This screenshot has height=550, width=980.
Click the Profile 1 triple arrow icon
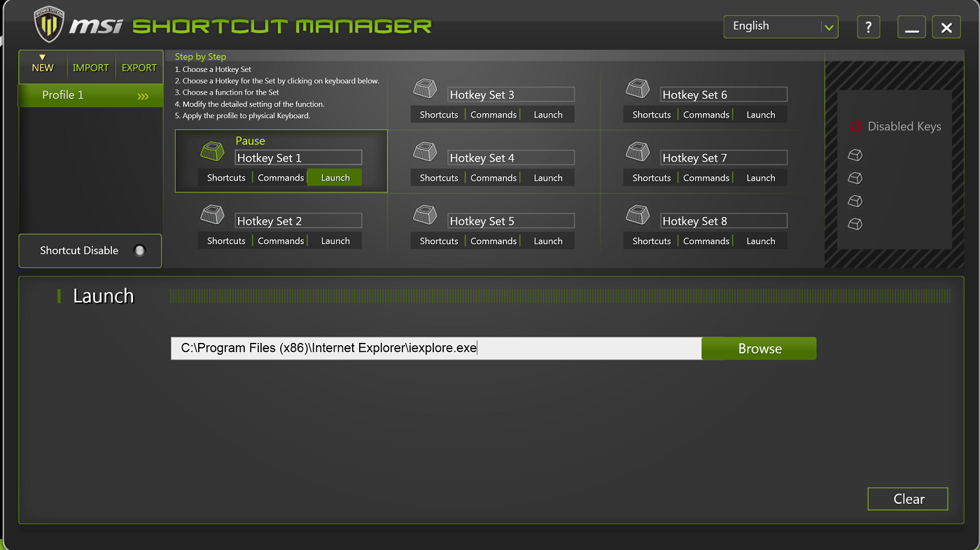click(x=143, y=96)
